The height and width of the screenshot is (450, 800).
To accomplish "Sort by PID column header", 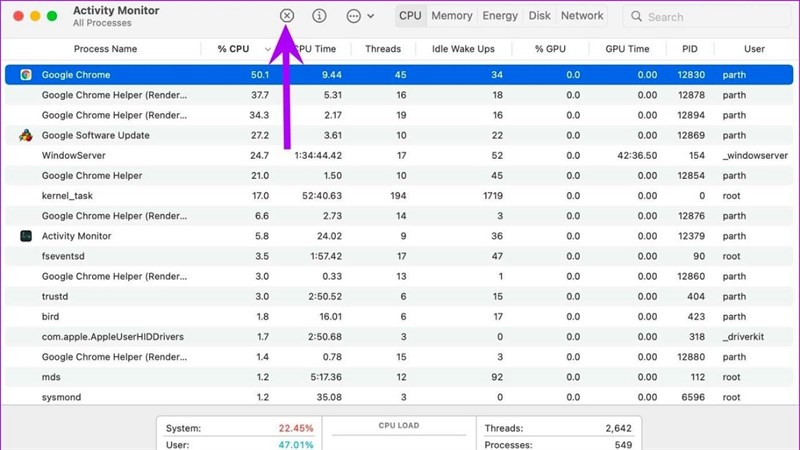I will coord(690,49).
